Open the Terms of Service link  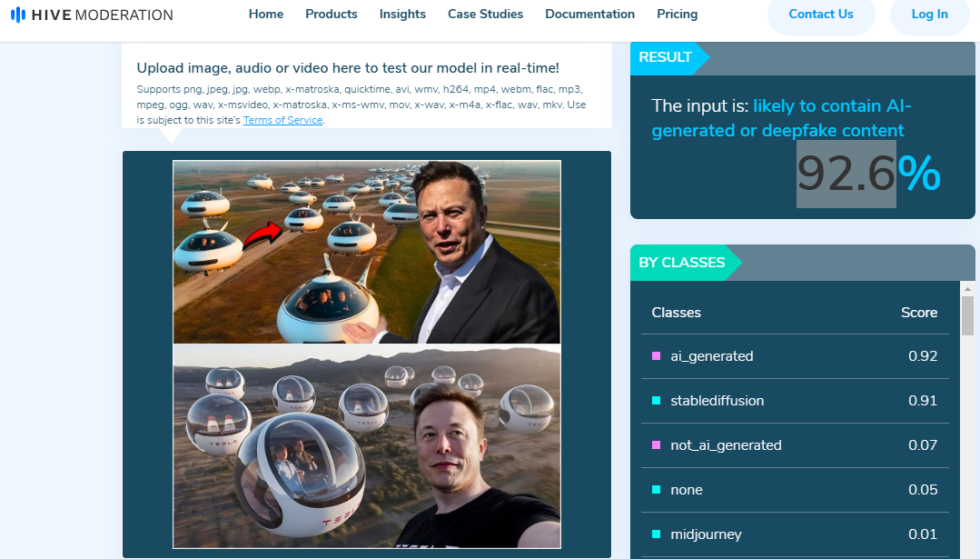282,121
